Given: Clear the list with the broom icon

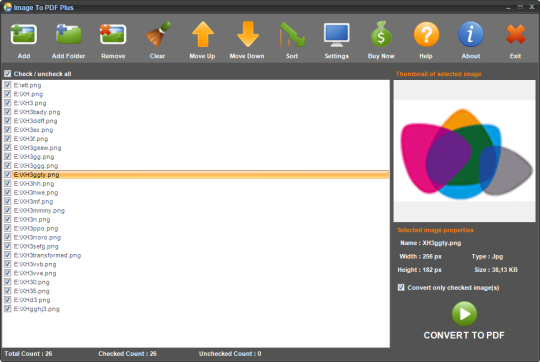Looking at the screenshot, I should click(158, 34).
